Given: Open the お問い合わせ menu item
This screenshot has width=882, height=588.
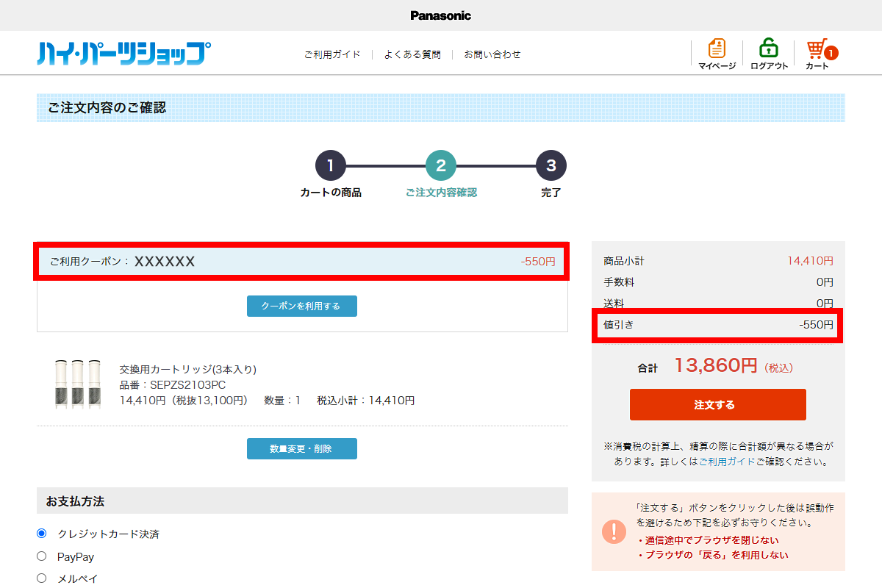Looking at the screenshot, I should (x=492, y=54).
